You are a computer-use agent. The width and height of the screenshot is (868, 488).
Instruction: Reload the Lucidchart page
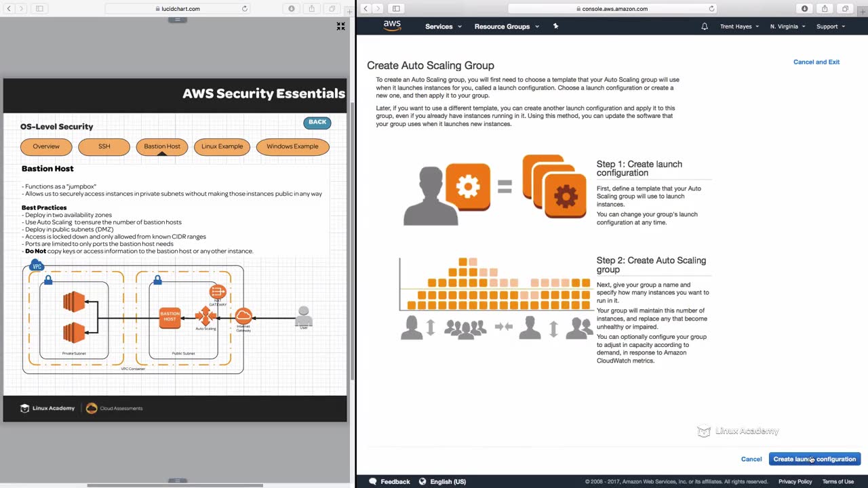click(245, 9)
